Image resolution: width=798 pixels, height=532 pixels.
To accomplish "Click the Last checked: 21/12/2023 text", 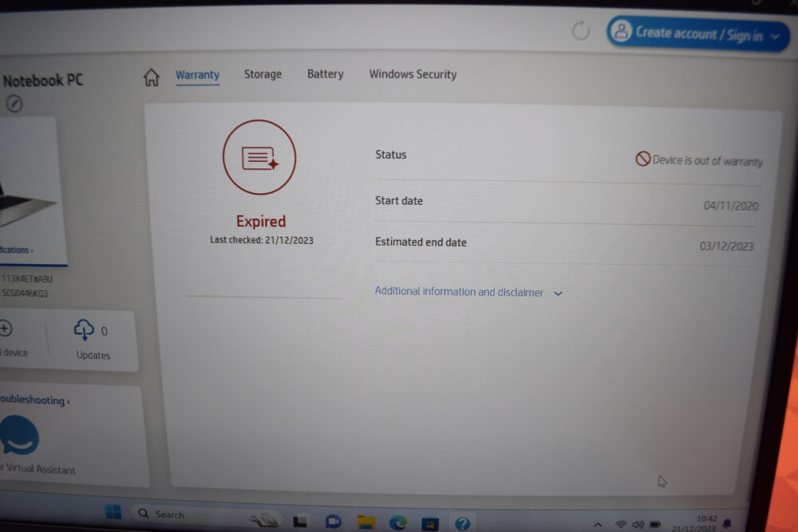I will [262, 240].
